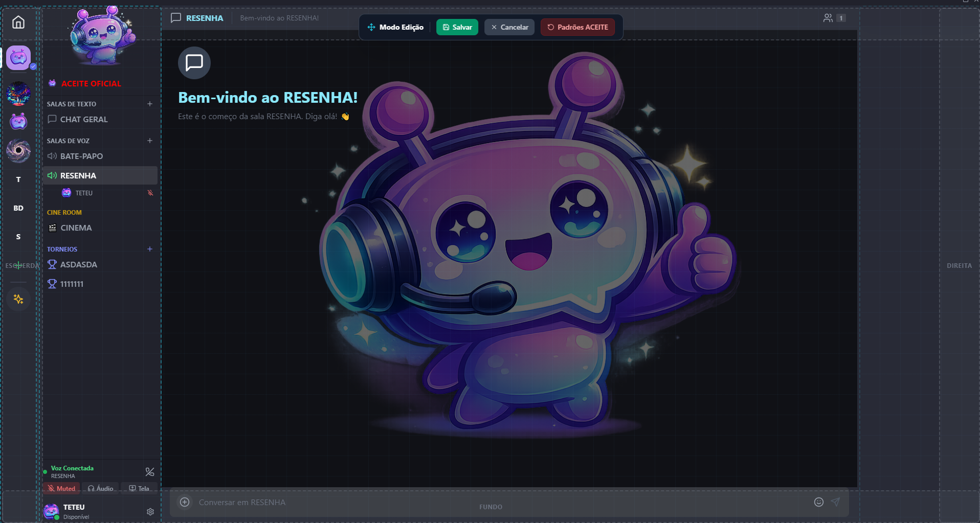980x523 pixels.
Task: Select the RESENHA voice channel
Action: point(100,175)
